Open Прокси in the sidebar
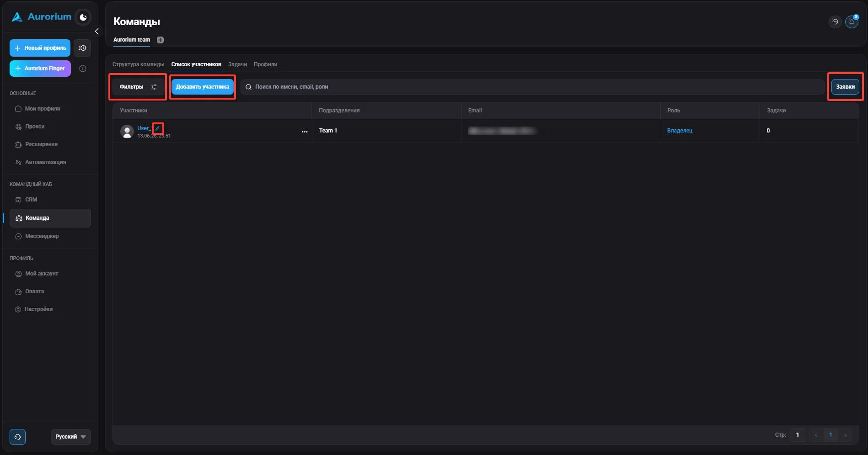This screenshot has width=868, height=455. (35, 127)
